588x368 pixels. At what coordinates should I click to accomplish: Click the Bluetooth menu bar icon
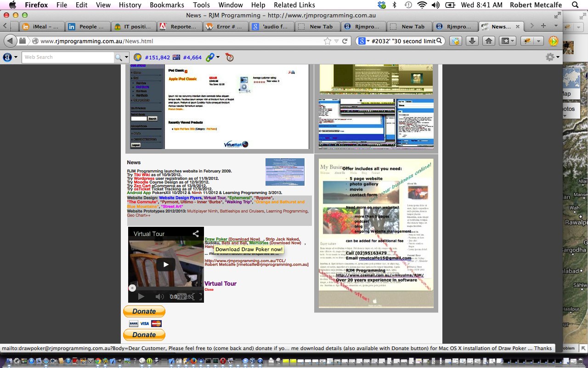(x=395, y=5)
